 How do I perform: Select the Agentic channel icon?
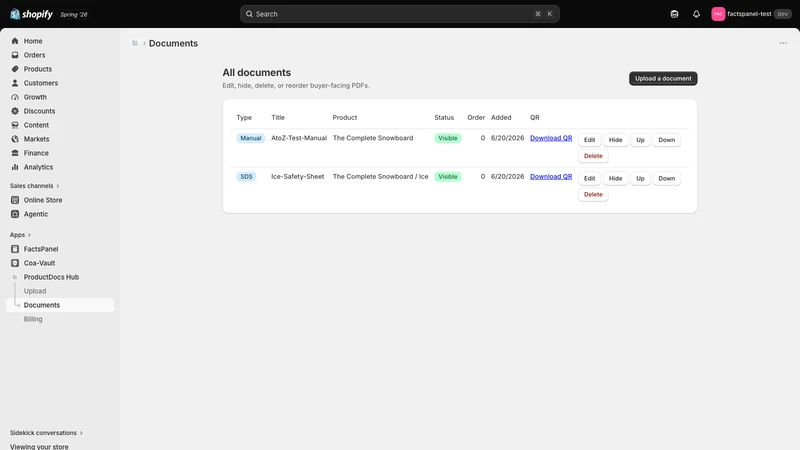pos(15,214)
